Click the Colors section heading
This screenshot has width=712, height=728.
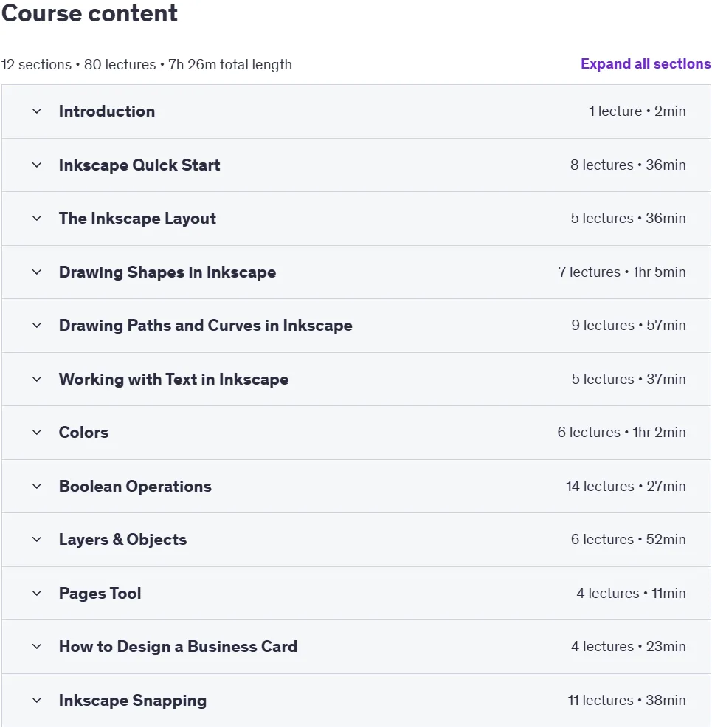click(83, 432)
